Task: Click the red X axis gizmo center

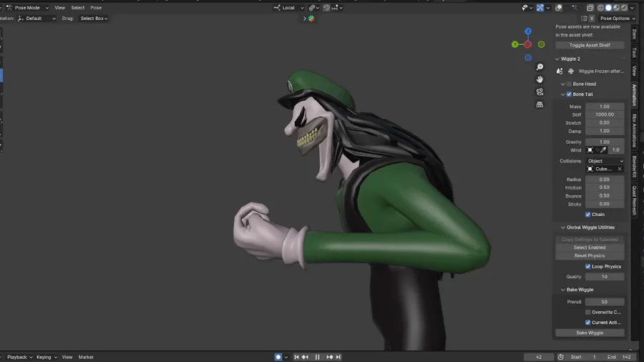Action: coord(528,44)
